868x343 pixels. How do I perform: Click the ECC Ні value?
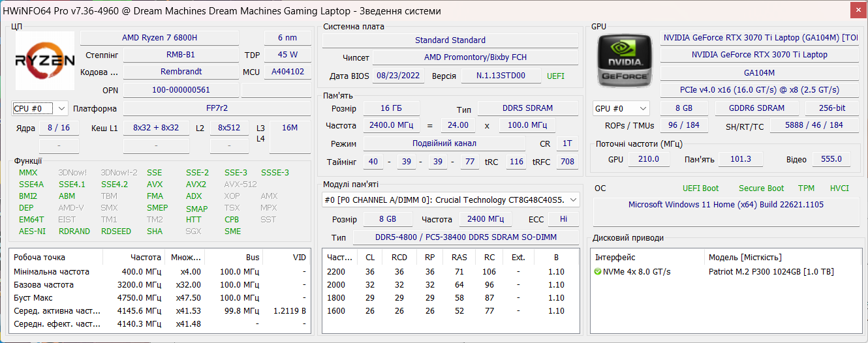[563, 220]
